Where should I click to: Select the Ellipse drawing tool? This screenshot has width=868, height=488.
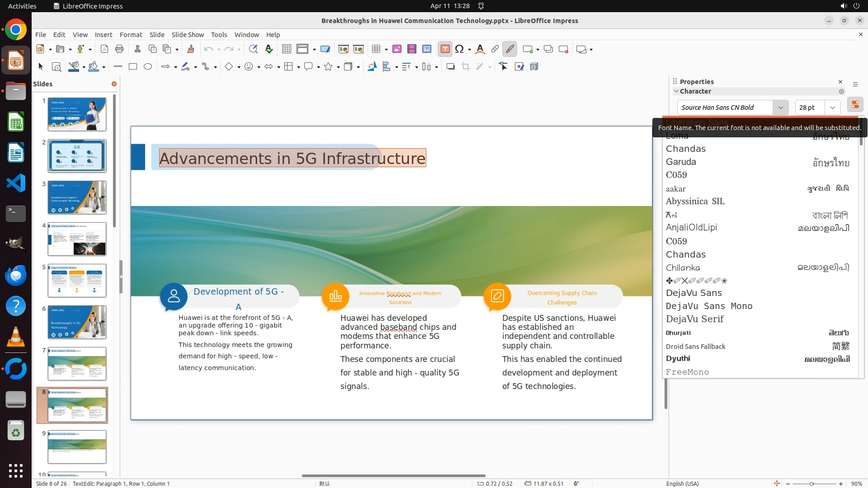point(148,67)
